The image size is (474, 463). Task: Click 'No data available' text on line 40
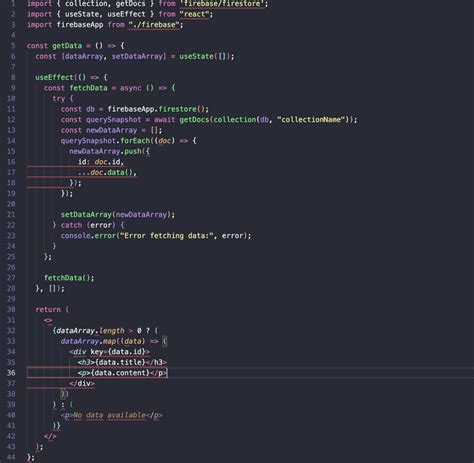coord(109,415)
